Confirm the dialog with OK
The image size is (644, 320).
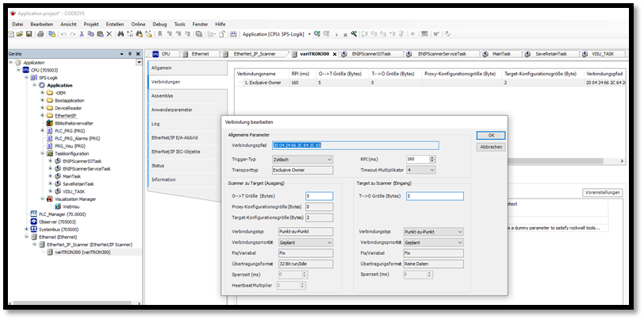click(x=491, y=136)
